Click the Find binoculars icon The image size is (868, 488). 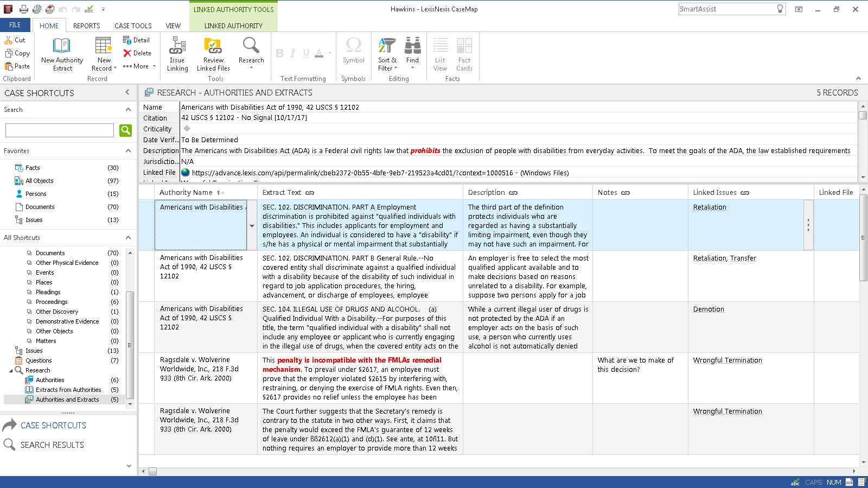coord(413,45)
